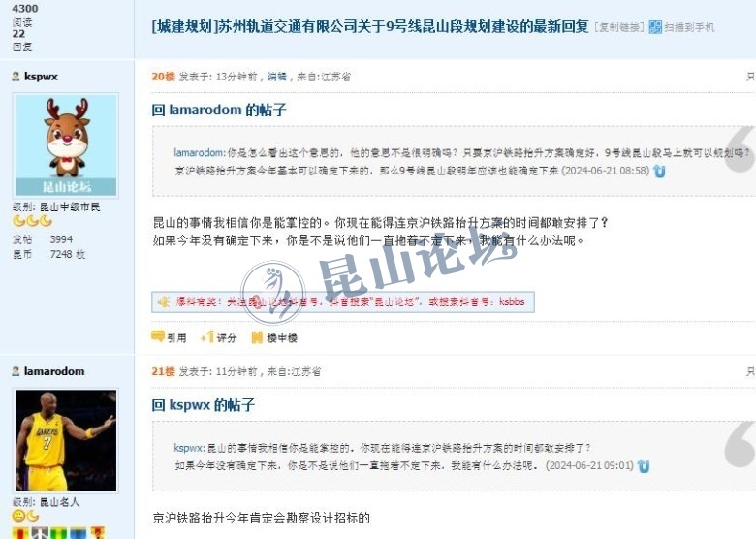Click the quote icon under floor 20 post
This screenshot has height=539, width=756.
(158, 337)
